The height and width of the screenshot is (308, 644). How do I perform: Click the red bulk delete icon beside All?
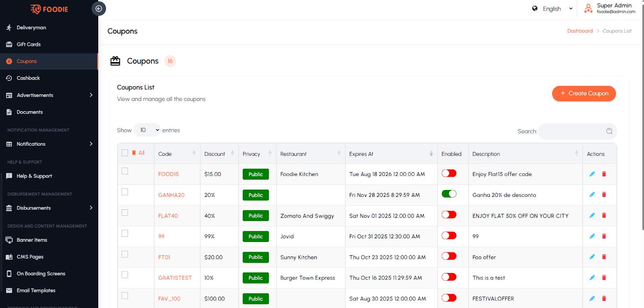(134, 153)
